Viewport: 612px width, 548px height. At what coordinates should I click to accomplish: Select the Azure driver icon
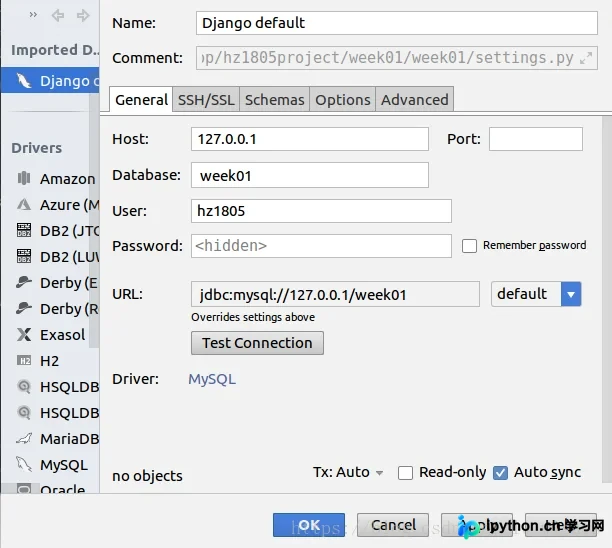[24, 204]
